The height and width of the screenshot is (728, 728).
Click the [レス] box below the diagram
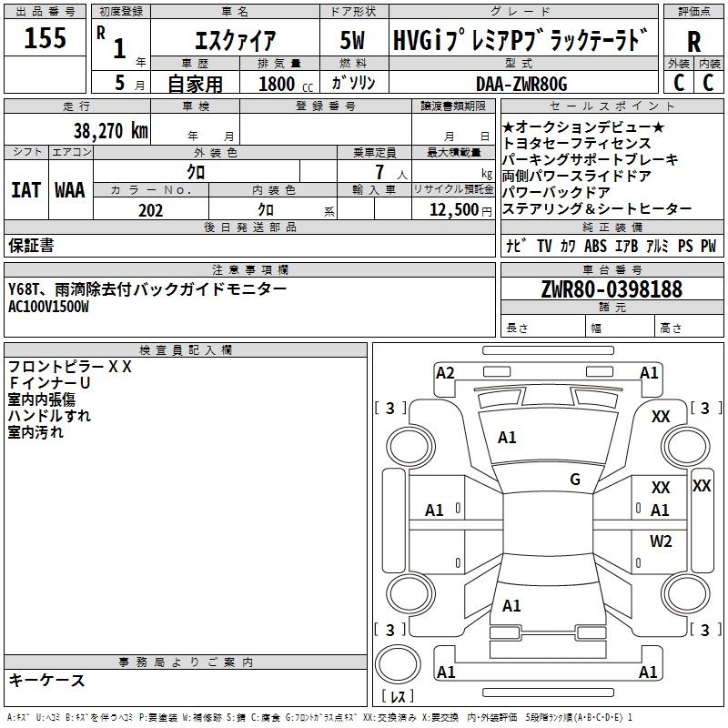pyautogui.click(x=397, y=698)
